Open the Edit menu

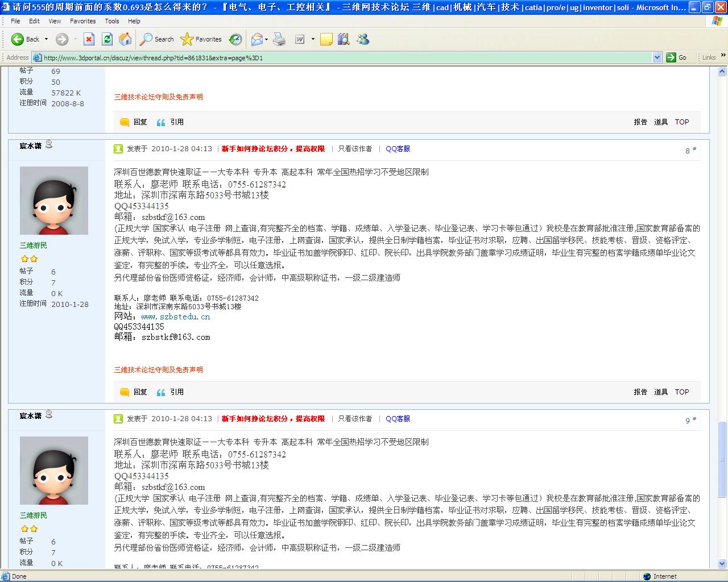[x=35, y=21]
